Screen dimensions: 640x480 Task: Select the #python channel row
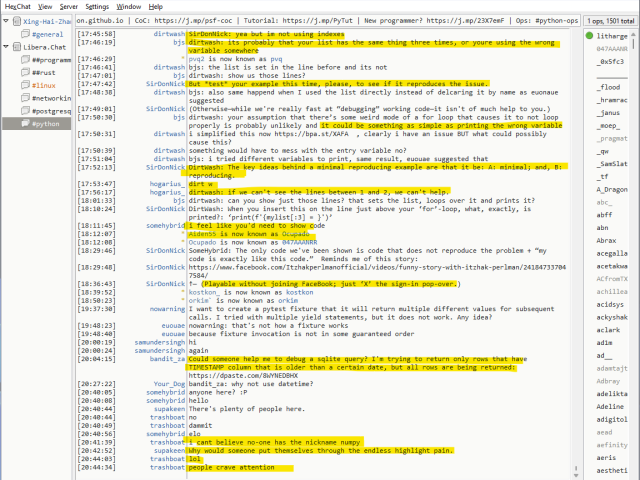point(37,124)
